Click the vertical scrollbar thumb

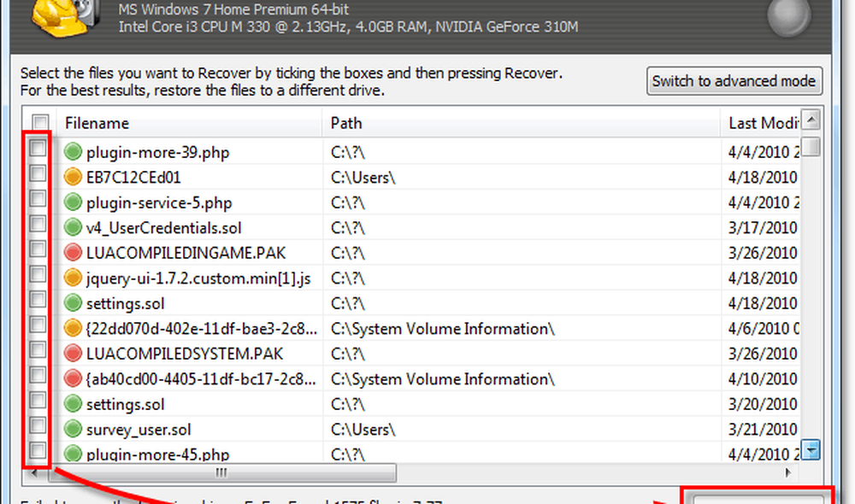pos(811,147)
